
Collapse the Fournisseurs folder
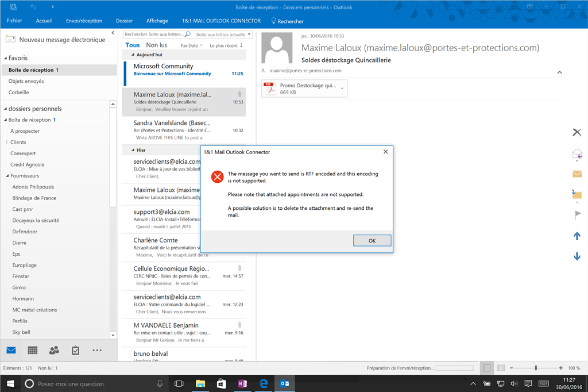point(7,176)
